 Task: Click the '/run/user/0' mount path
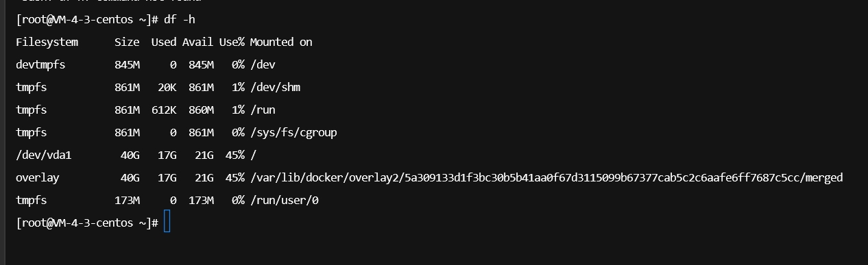284,201
